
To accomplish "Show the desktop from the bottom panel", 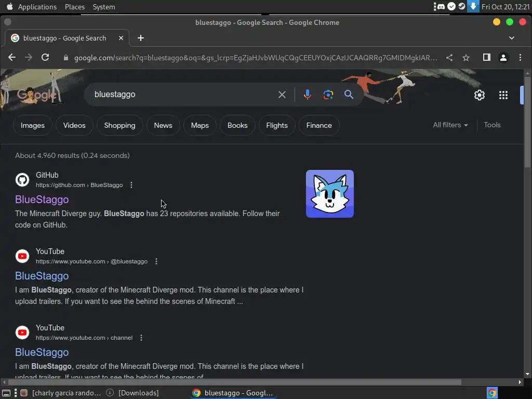I will coord(6,393).
